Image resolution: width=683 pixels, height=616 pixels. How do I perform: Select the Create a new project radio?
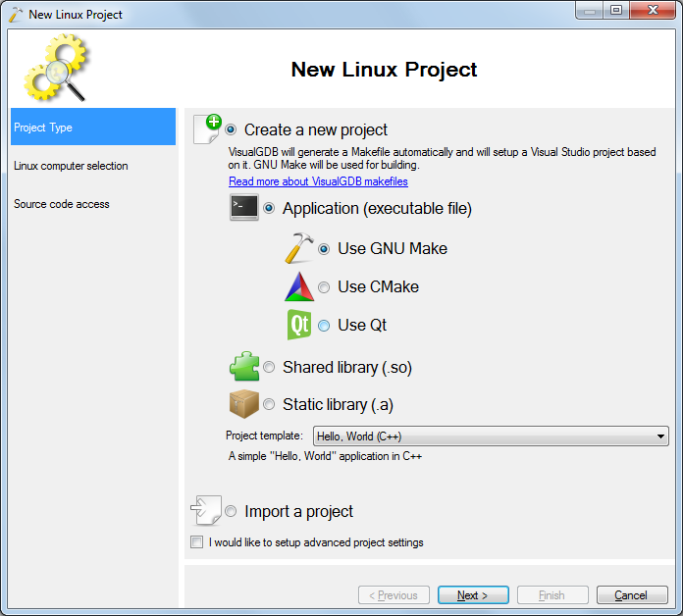click(231, 129)
